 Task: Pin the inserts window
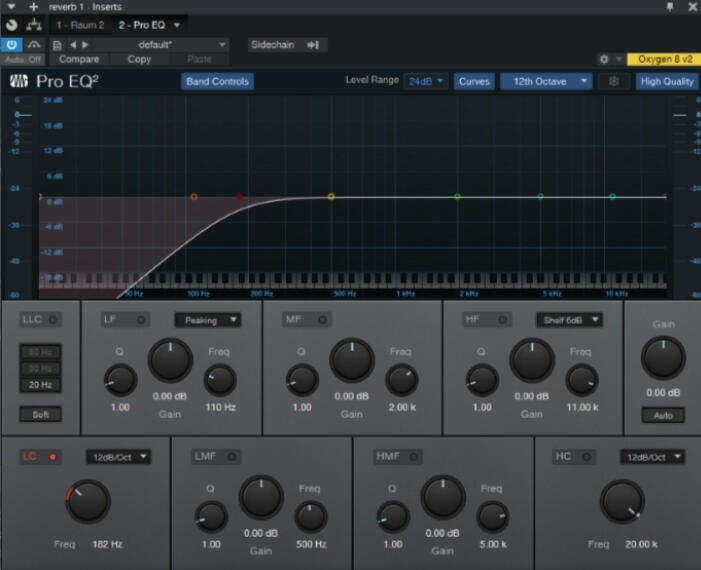(669, 7)
